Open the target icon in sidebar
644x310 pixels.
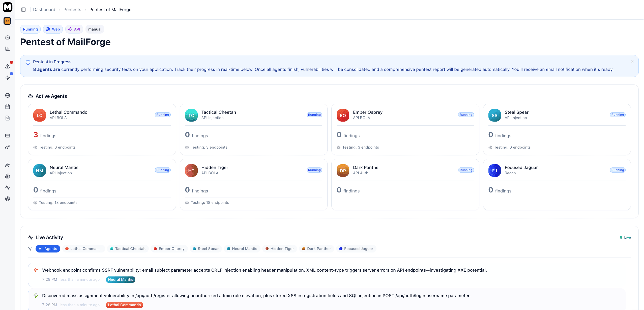[8, 199]
